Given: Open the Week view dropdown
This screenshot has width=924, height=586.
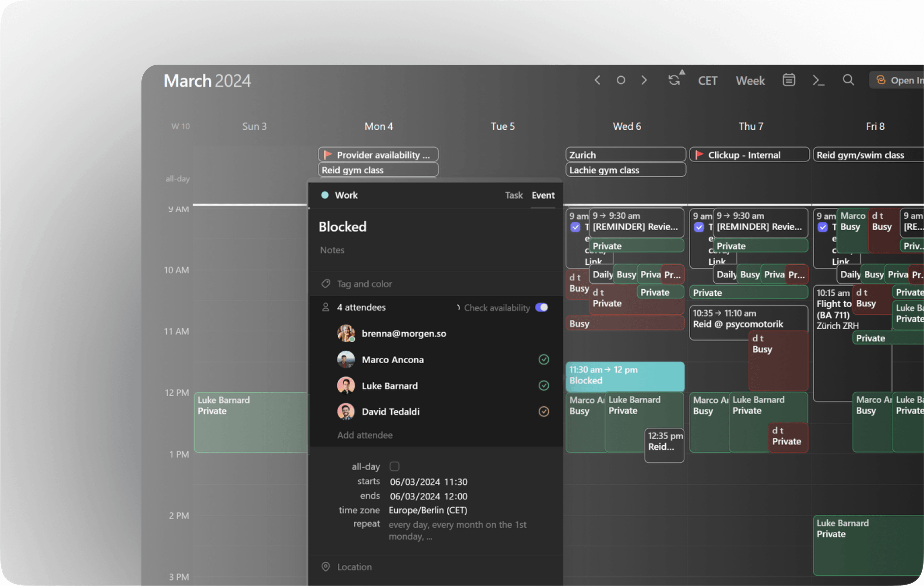Looking at the screenshot, I should pyautogui.click(x=750, y=81).
